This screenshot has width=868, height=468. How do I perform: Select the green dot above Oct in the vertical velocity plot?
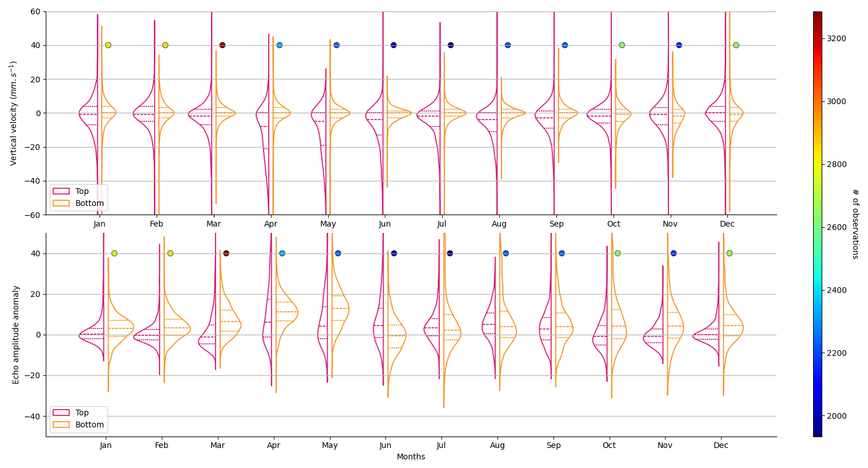622,45
